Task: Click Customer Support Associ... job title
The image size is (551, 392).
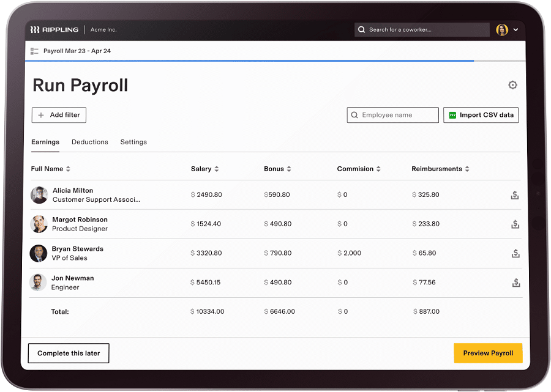Action: (96, 200)
